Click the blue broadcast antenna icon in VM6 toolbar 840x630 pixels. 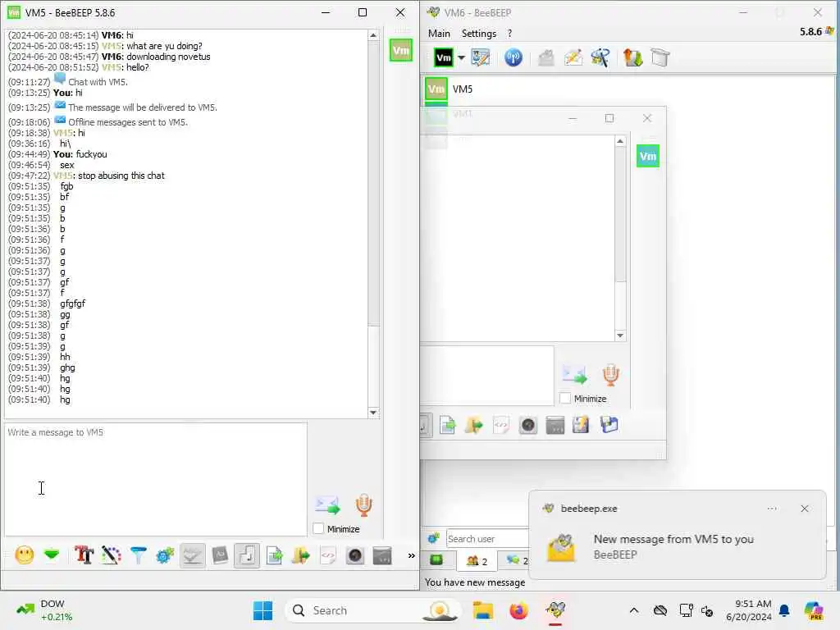[x=514, y=57]
